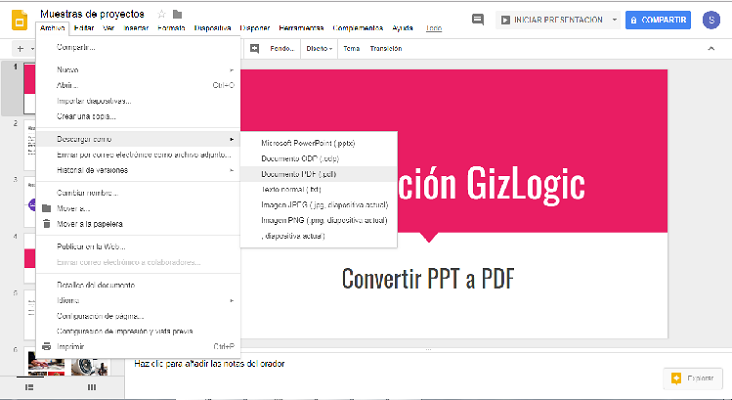Expand Descargar como submenu
732x400 pixels.
click(138, 139)
